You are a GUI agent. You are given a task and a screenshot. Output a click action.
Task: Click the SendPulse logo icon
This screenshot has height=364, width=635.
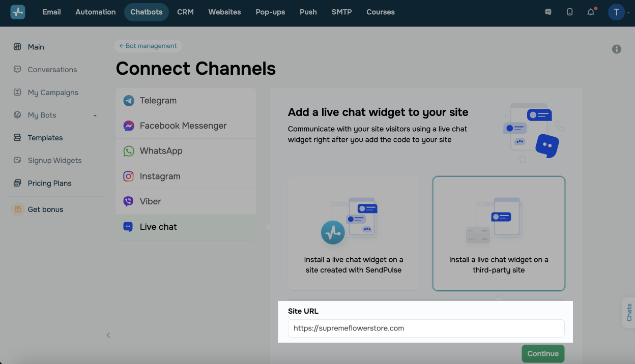coord(18,12)
